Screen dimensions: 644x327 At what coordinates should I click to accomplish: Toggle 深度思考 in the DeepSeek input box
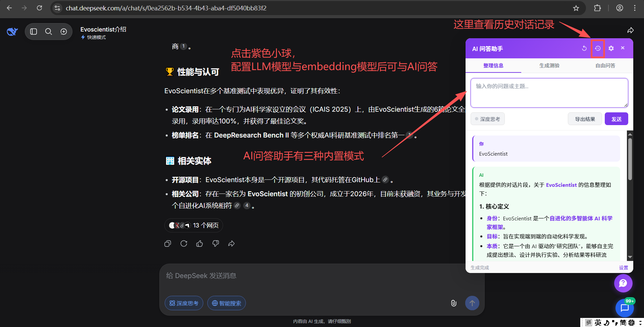click(x=184, y=303)
